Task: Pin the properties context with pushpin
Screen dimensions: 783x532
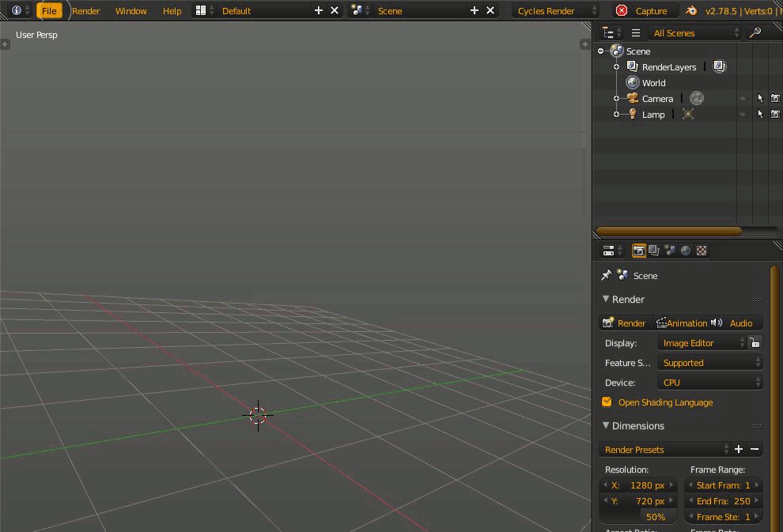Action: click(607, 275)
